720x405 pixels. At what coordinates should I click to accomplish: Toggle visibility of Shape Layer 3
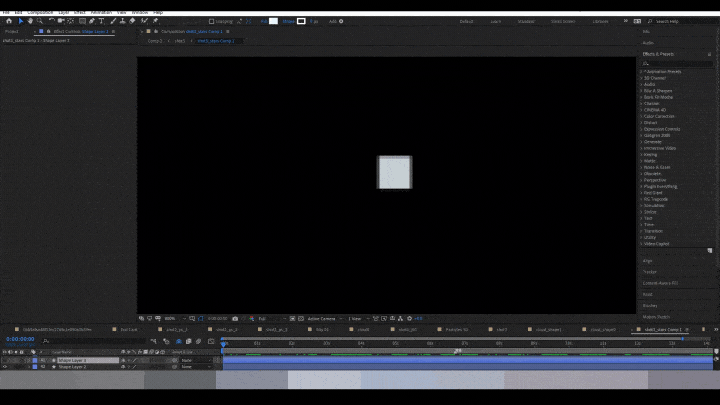[x=5, y=360]
